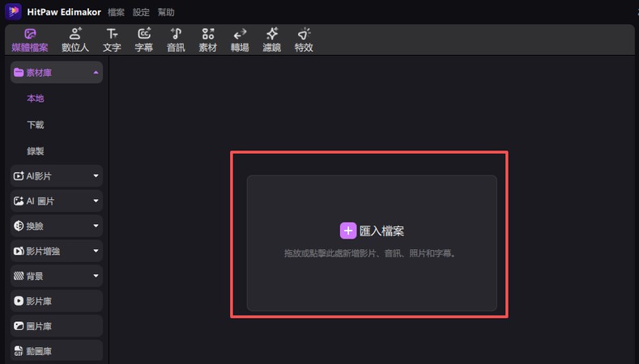The image size is (639, 364).
Task: Open the 設定 menu
Action: point(141,12)
